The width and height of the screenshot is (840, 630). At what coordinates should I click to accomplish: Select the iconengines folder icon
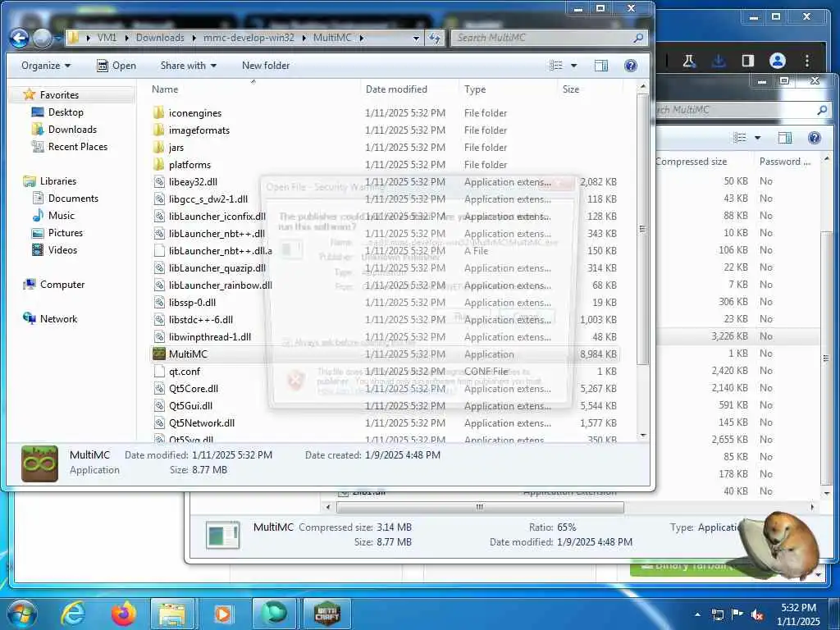pos(158,112)
